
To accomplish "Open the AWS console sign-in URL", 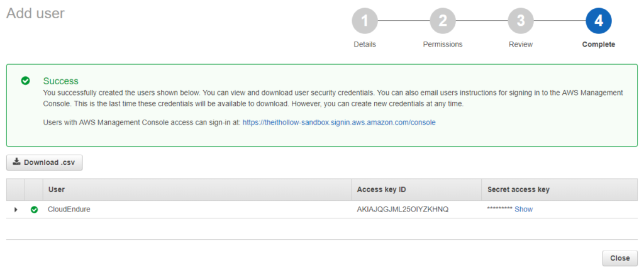I will click(x=338, y=122).
